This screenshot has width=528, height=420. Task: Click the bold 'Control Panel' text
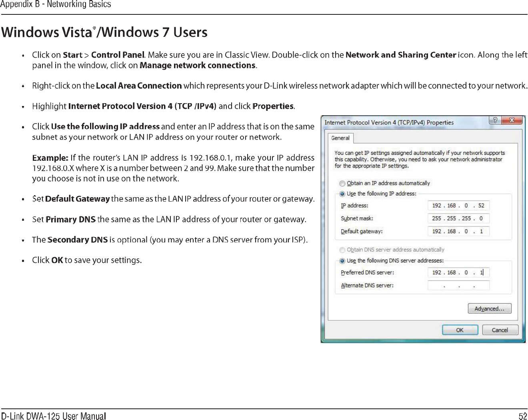click(118, 55)
